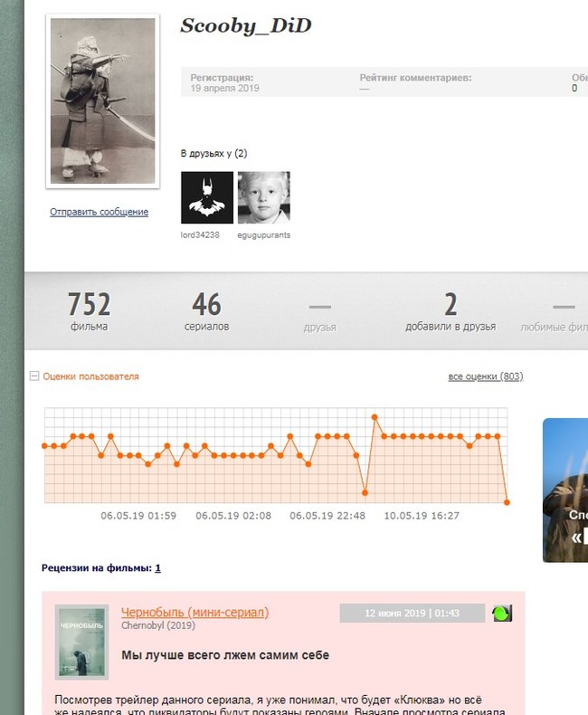588x715 pixels.
Task: Open the 'добавили в друзья' counter
Action: pos(450,311)
